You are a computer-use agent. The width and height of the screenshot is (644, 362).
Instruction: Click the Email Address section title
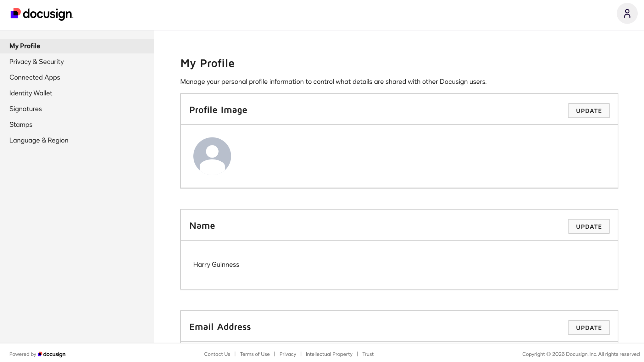(220, 327)
